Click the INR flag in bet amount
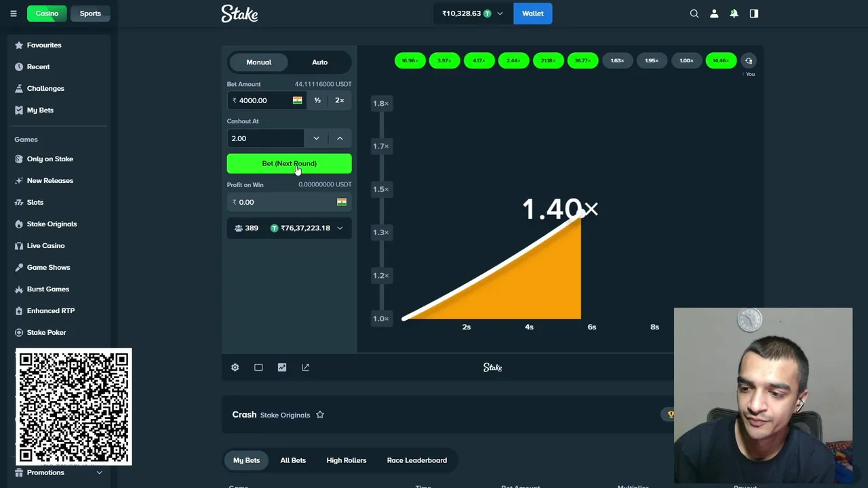 tap(297, 100)
